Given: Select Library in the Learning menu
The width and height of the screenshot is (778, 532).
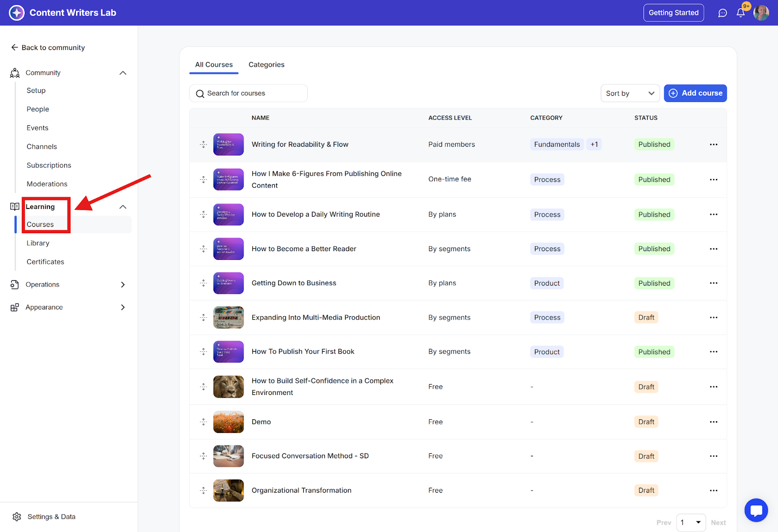Looking at the screenshot, I should pos(38,243).
